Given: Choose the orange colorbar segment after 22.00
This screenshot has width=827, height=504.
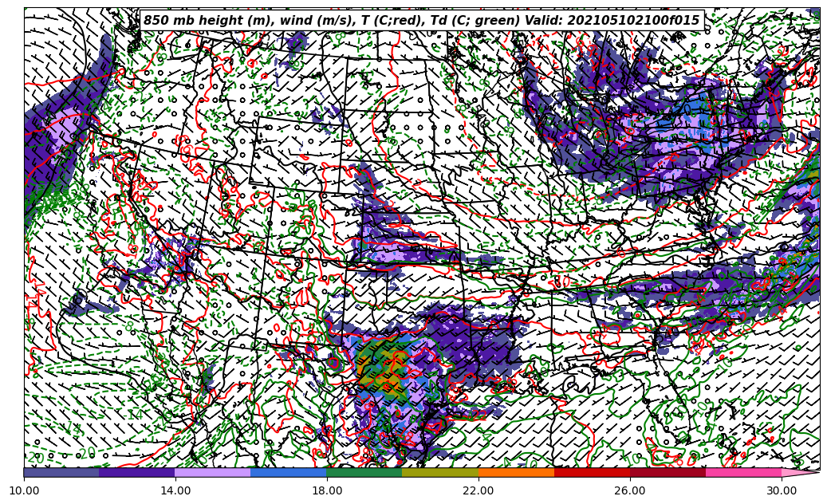Looking at the screenshot, I should (516, 473).
